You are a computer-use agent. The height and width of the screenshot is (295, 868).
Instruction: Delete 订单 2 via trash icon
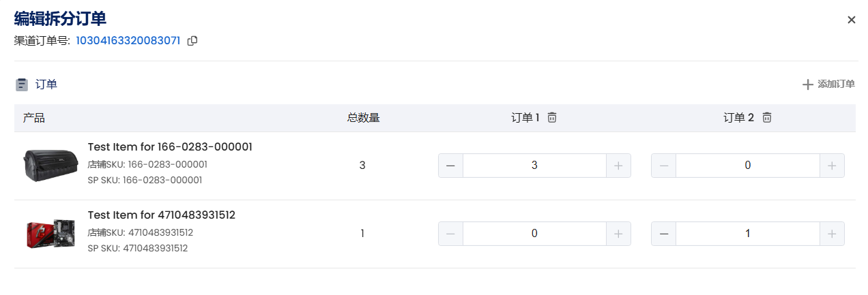767,118
